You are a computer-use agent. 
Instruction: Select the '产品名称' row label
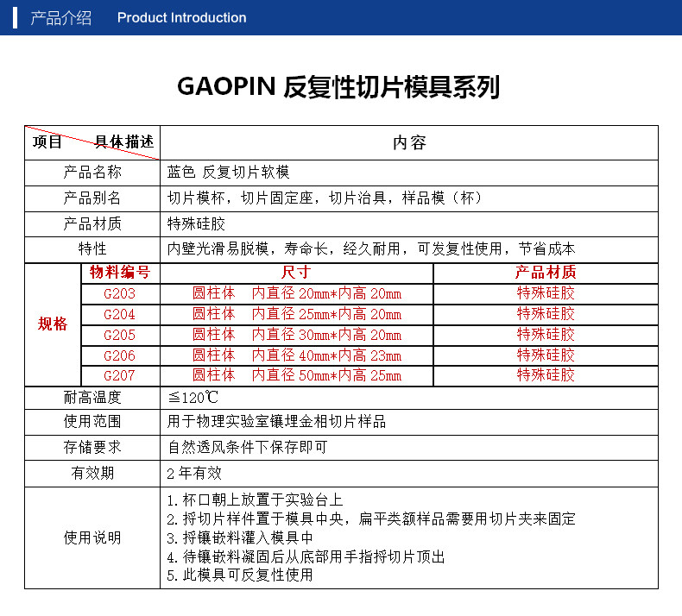coord(92,173)
